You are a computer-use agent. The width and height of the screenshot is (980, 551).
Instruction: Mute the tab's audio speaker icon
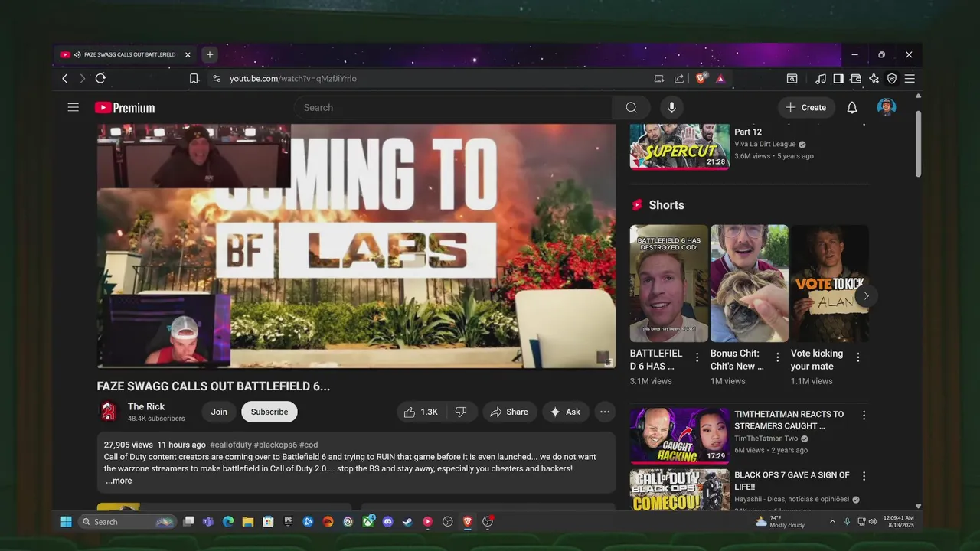coord(77,55)
